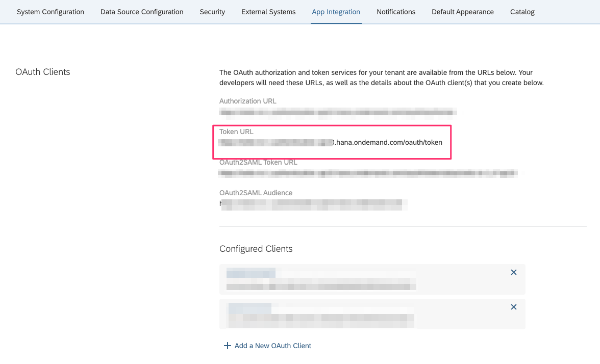This screenshot has width=600, height=364.
Task: Remove the second configured OAuth client
Action: 514,307
